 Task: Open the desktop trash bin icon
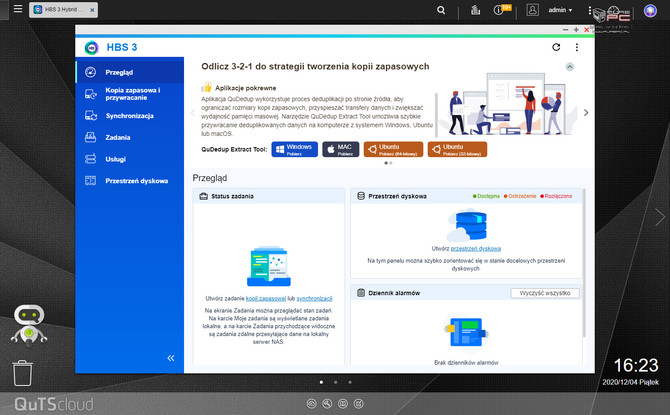(24, 373)
